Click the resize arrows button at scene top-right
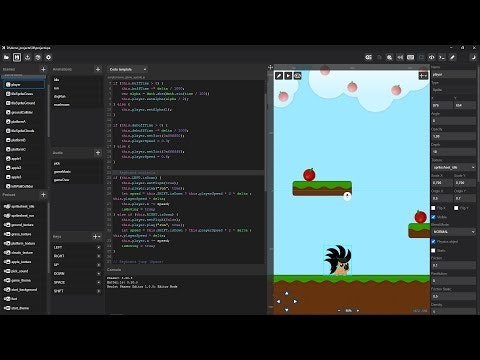 (423, 76)
